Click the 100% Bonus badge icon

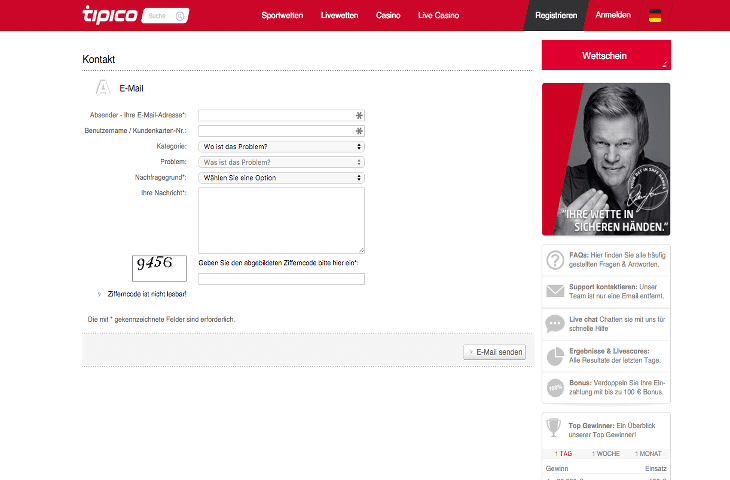coord(555,387)
